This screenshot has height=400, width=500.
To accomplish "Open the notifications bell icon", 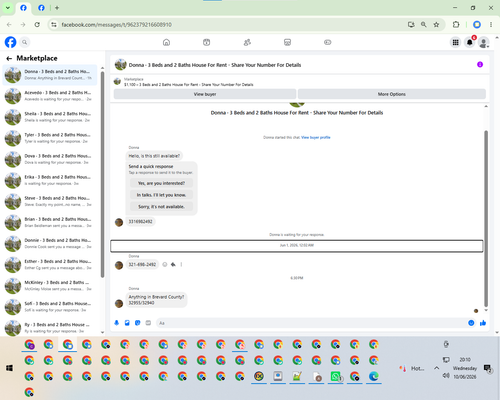I will point(470,42).
